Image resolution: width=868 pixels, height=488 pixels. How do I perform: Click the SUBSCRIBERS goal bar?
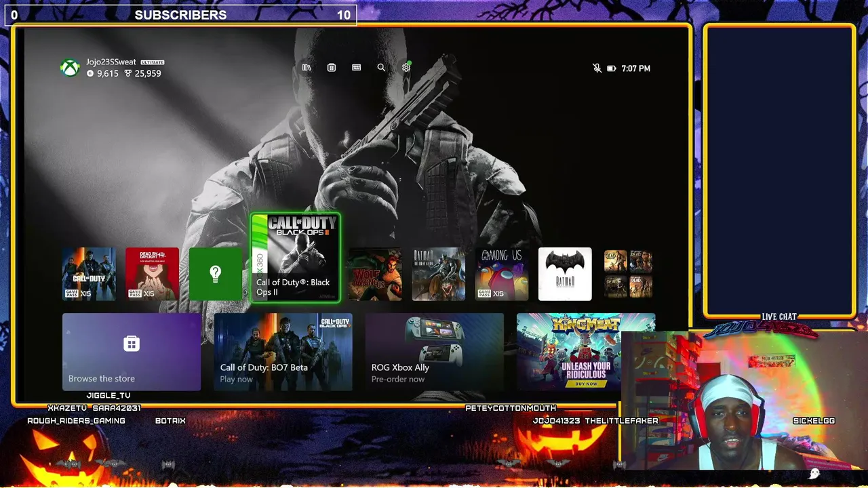point(180,15)
